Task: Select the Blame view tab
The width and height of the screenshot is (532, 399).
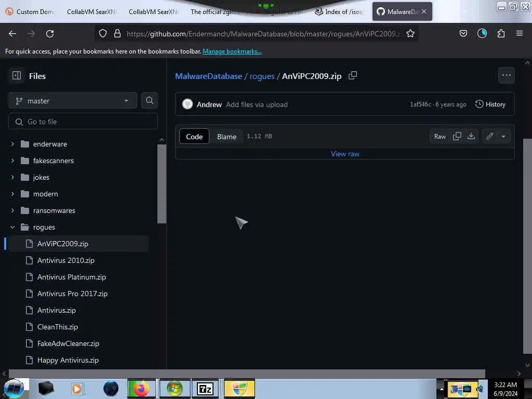Action: [x=227, y=137]
